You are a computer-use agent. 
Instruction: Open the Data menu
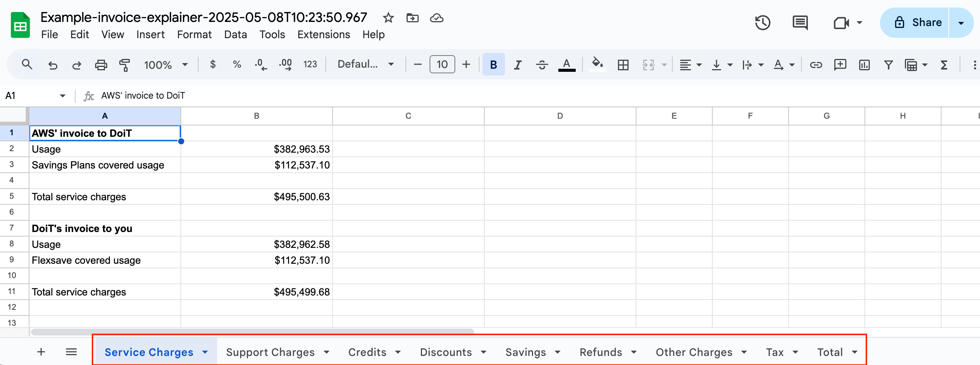pyautogui.click(x=235, y=34)
